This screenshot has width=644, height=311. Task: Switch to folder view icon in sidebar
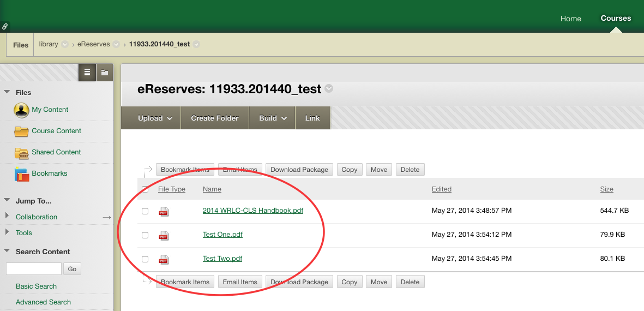pyautogui.click(x=105, y=73)
